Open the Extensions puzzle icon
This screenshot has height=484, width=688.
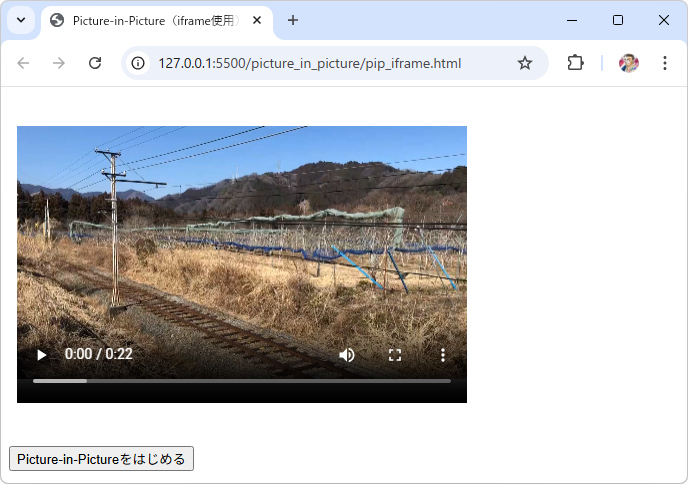(x=575, y=63)
